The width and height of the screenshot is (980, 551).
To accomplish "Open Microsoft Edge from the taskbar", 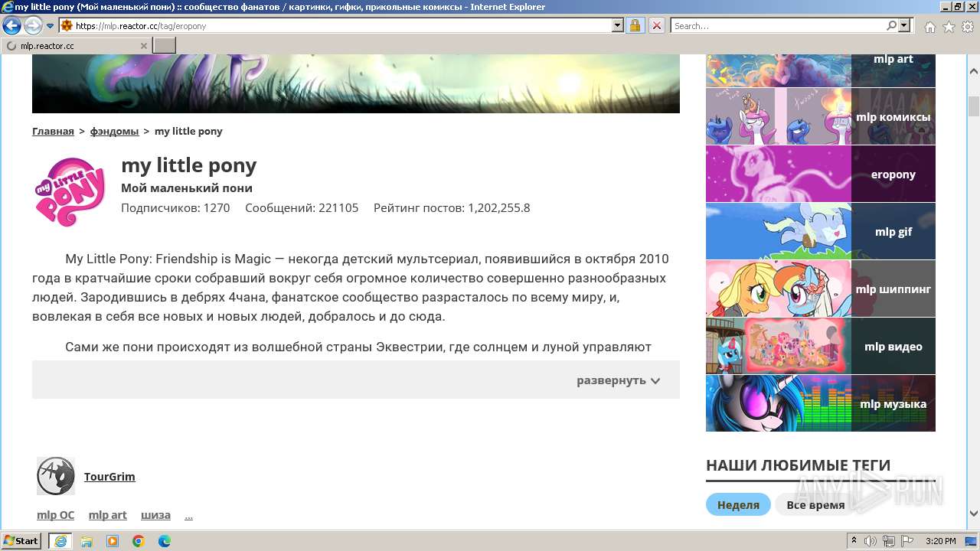I will [165, 540].
